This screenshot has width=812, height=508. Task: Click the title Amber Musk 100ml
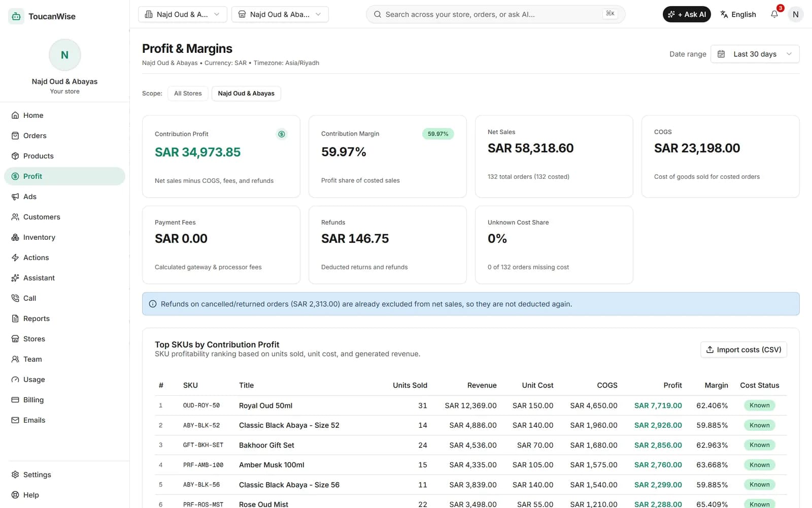click(x=272, y=465)
